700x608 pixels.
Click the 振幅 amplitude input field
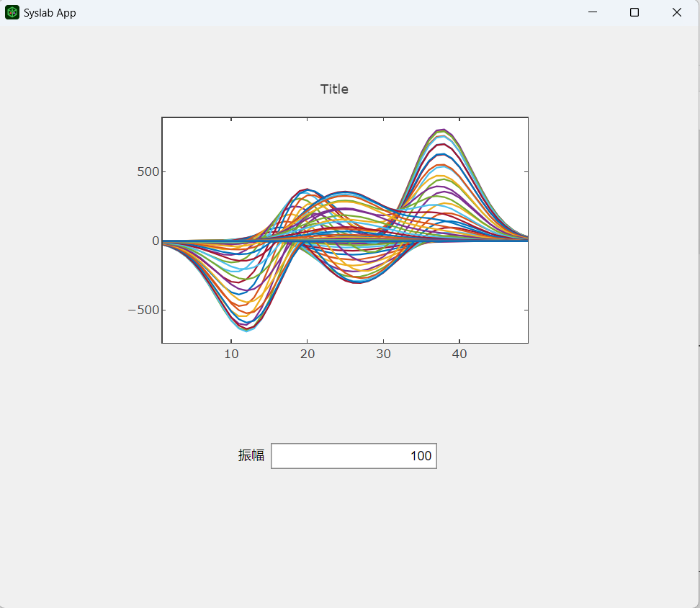354,456
